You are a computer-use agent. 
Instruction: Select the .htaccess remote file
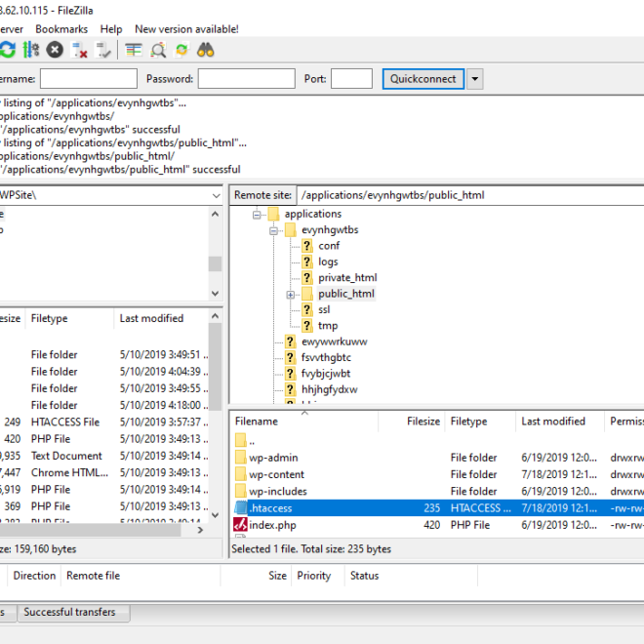tap(437, 508)
